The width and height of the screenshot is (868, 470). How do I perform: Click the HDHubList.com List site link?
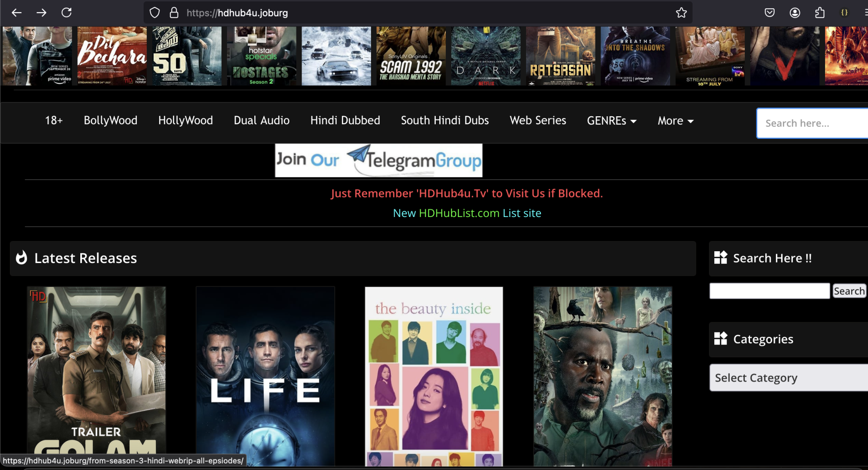(467, 213)
